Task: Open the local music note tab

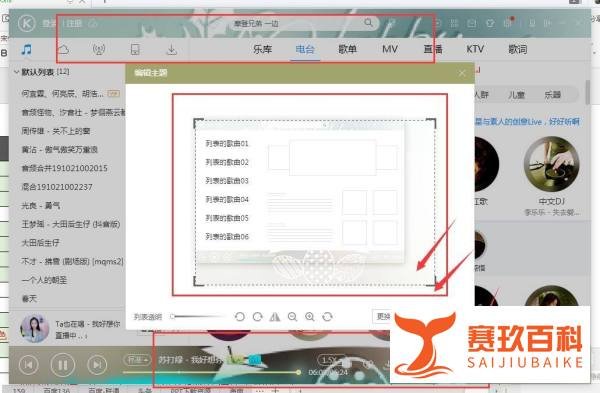Action: 26,49
